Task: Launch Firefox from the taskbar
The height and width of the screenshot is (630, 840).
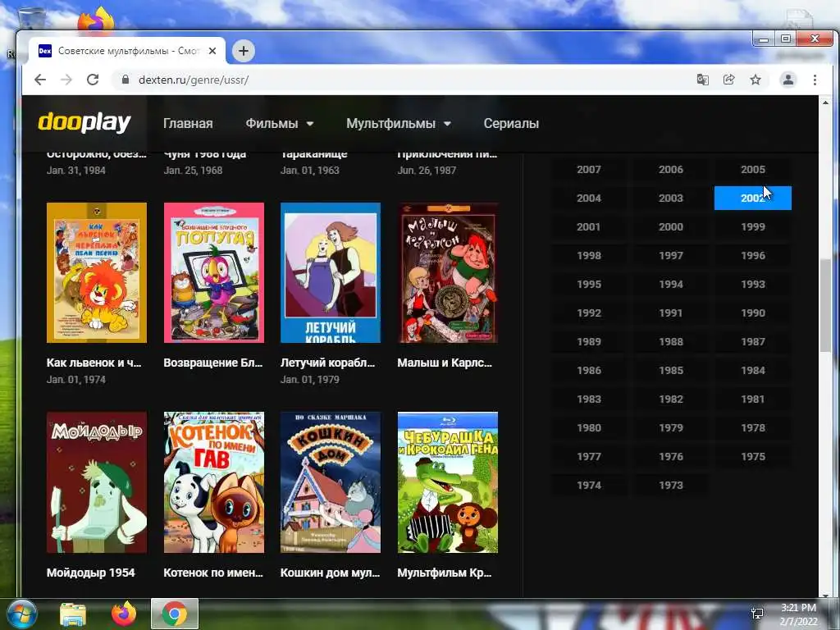Action: click(x=124, y=614)
